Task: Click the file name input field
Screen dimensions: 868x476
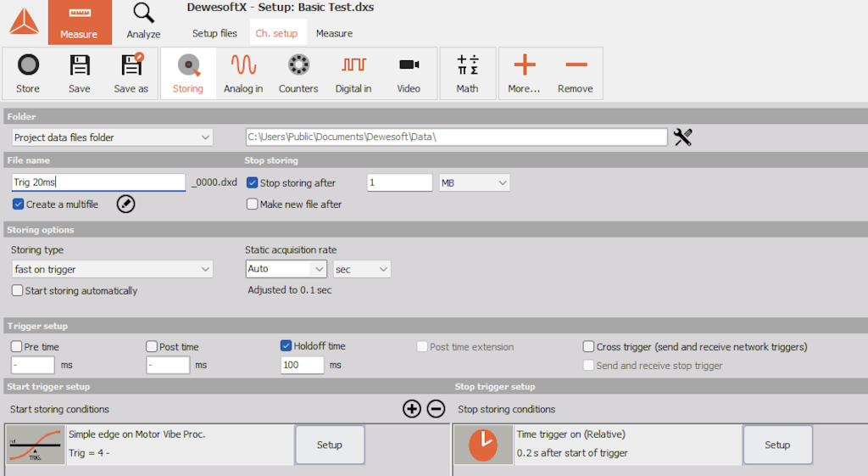Action: [98, 182]
